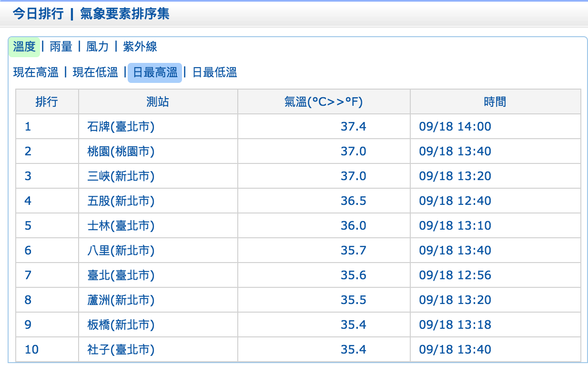Viewport: 588px width, 365px height.
Task: Open the 風力 wind tab
Action: (x=97, y=47)
